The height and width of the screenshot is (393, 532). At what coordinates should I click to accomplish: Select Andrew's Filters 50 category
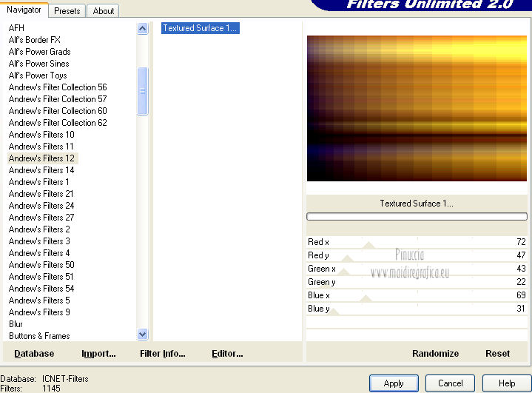click(x=41, y=265)
